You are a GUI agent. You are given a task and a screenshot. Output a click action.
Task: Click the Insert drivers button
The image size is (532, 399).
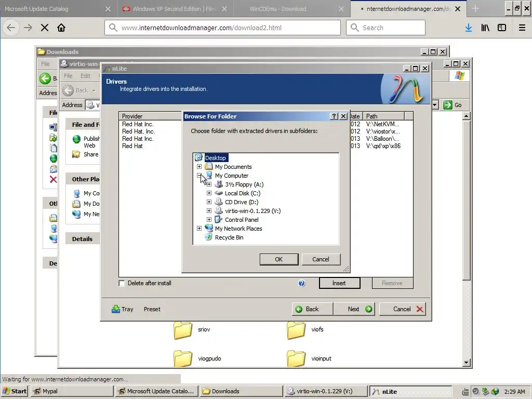pyautogui.click(x=339, y=283)
